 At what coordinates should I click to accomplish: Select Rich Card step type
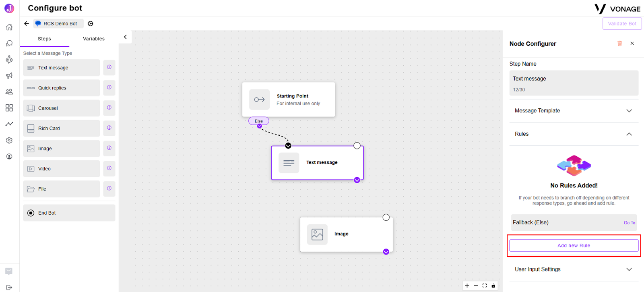(x=61, y=128)
